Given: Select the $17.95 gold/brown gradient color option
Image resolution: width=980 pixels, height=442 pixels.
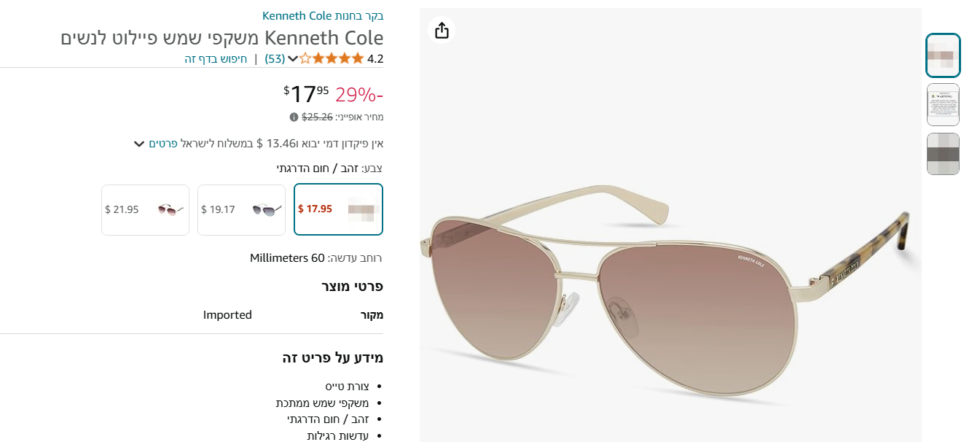Looking at the screenshot, I should click(338, 209).
